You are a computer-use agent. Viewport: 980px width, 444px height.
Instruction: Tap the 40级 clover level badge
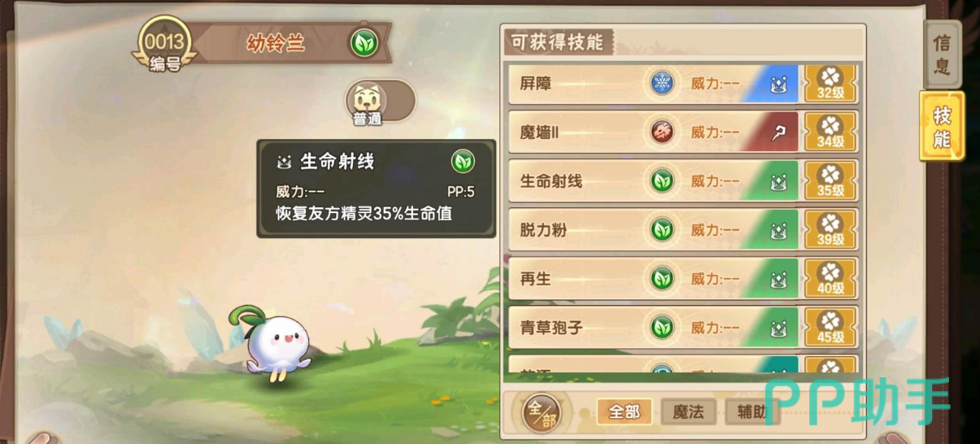830,279
